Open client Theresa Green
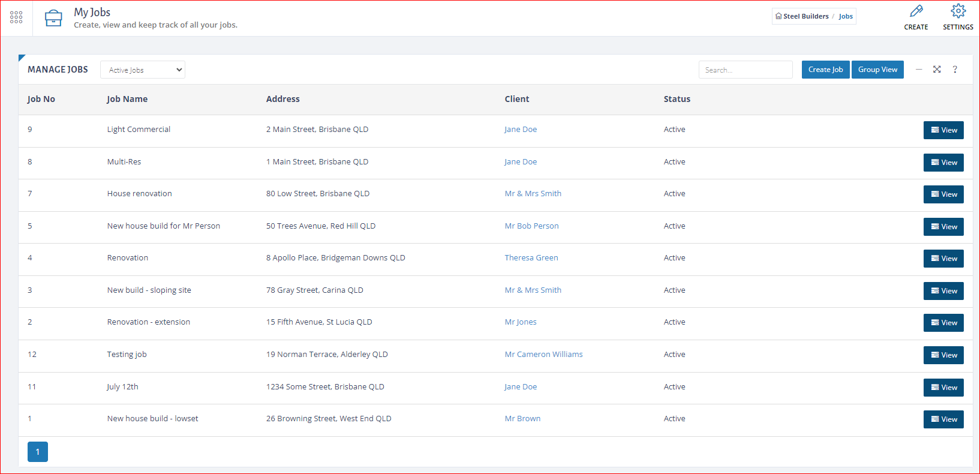This screenshot has height=474, width=980. 531,257
